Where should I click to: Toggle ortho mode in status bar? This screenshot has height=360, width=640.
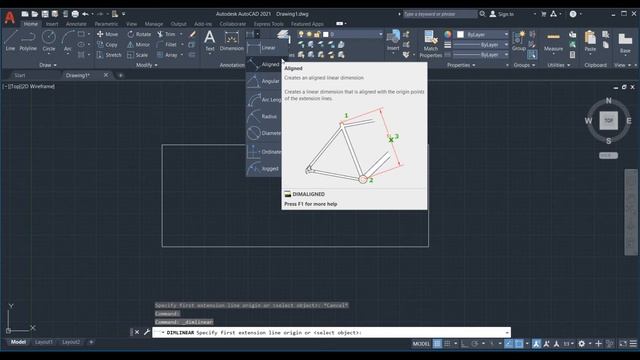tap(464, 344)
